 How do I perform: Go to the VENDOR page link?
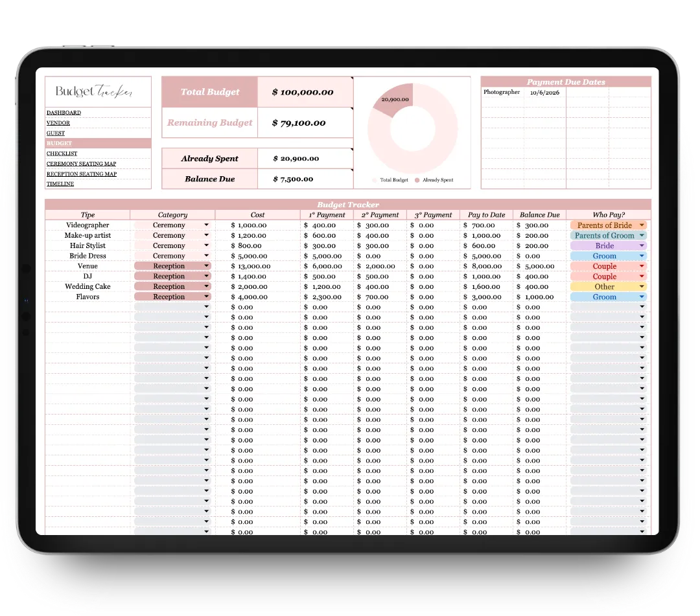(x=58, y=123)
